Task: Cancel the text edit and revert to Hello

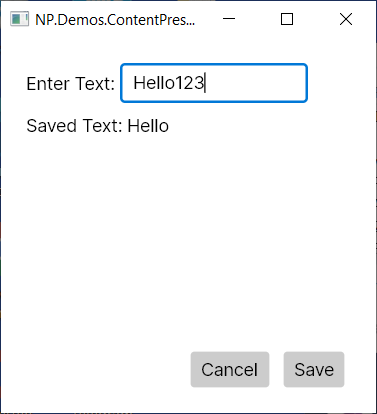Action: [230, 369]
